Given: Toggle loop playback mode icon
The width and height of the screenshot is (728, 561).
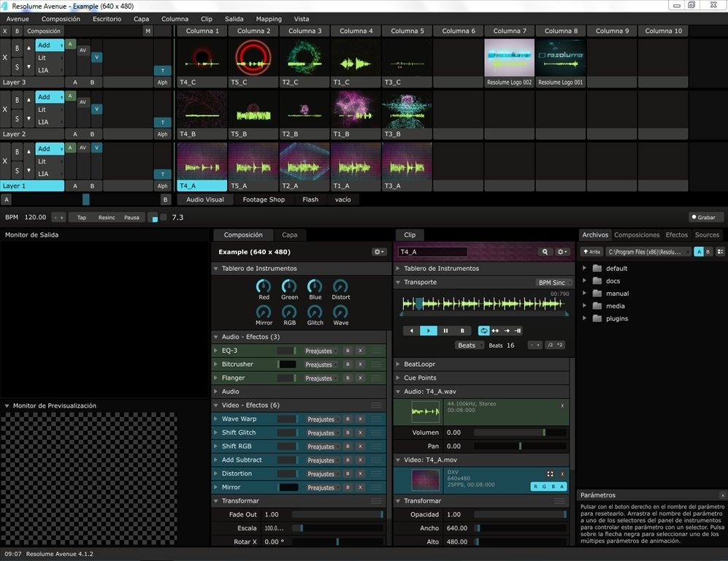Looking at the screenshot, I should tap(484, 331).
